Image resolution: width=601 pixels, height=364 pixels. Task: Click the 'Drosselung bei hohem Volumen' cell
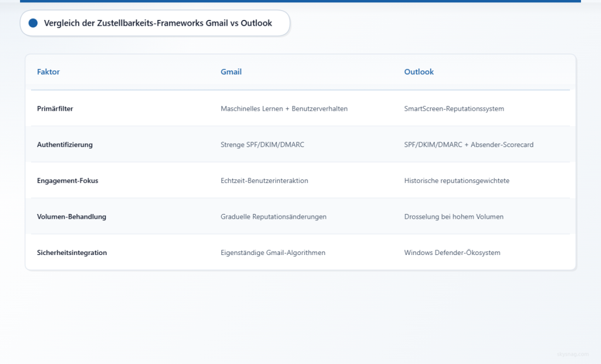click(454, 217)
